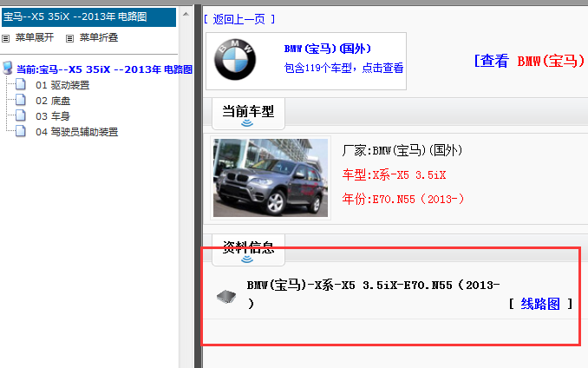This screenshot has height=368, width=588.
Task: Open tree item 02 底盘
Action: point(53,101)
